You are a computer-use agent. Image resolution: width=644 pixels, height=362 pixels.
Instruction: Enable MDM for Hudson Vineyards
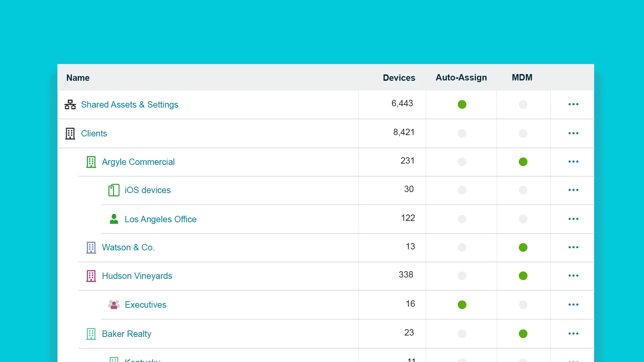point(523,276)
